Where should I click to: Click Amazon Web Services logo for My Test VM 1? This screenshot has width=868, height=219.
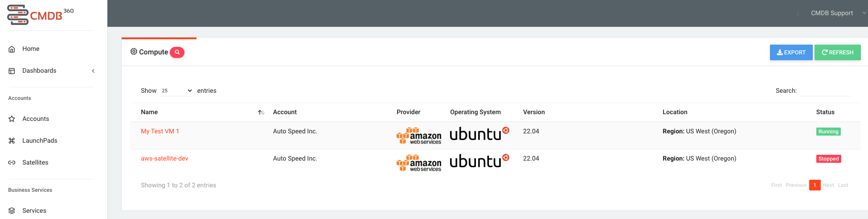pyautogui.click(x=419, y=136)
